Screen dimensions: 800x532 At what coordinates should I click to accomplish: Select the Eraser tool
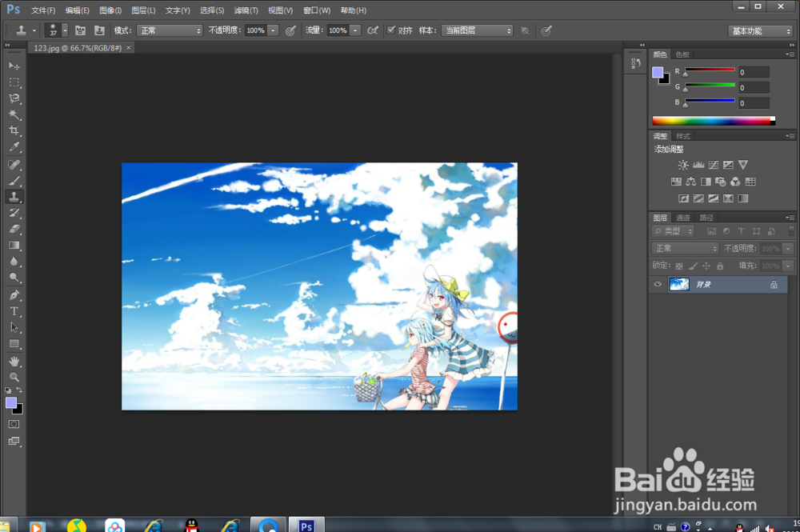tap(14, 230)
